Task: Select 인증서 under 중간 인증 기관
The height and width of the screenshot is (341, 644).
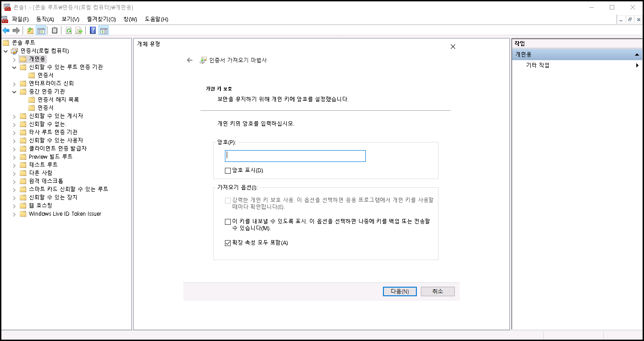Action: tap(46, 108)
